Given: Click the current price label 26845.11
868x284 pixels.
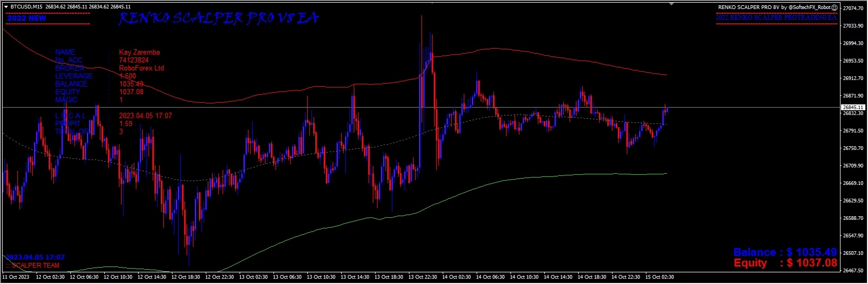Looking at the screenshot, I should click(853, 107).
